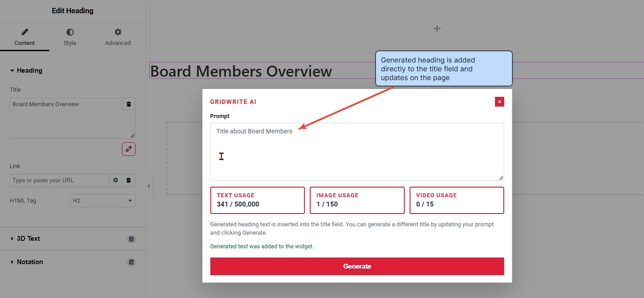Close the GridWrite AI dialog

tap(499, 102)
